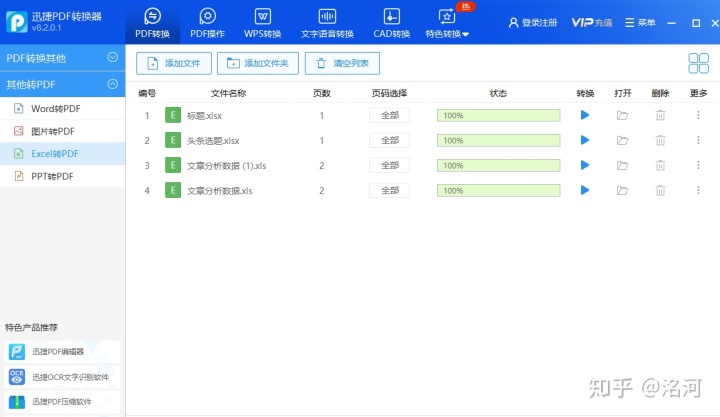Open the 迅捷PDF压缩软件 recommendation

pos(62,402)
